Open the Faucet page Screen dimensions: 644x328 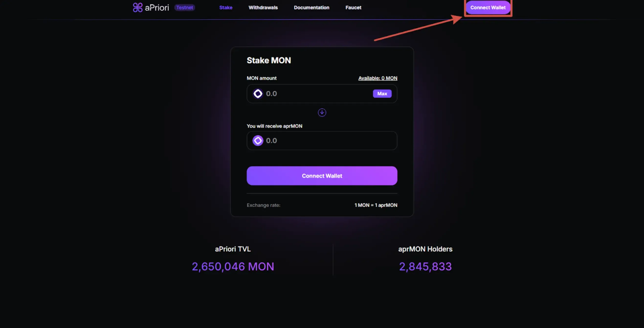(x=353, y=8)
